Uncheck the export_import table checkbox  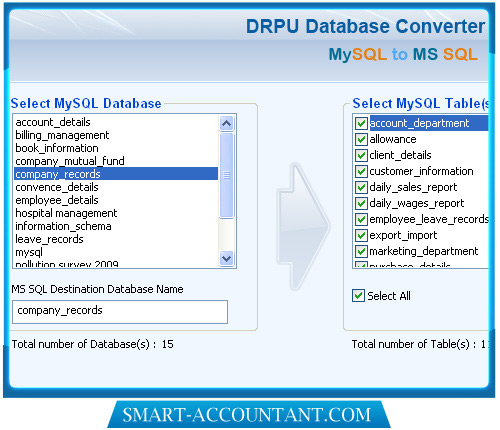point(361,235)
